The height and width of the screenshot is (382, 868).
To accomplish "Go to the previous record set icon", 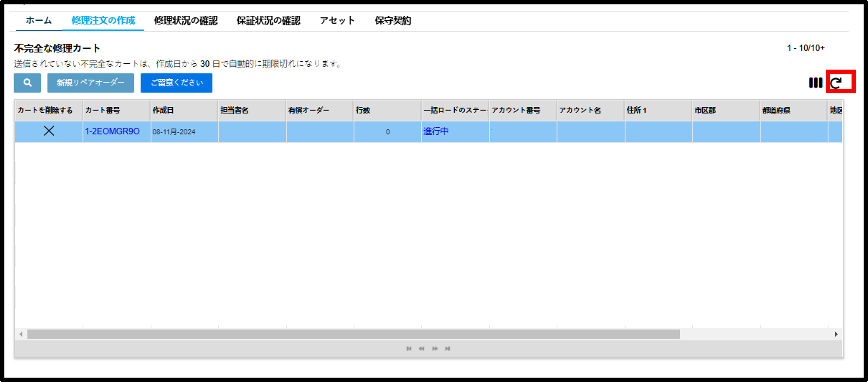I will click(x=421, y=348).
